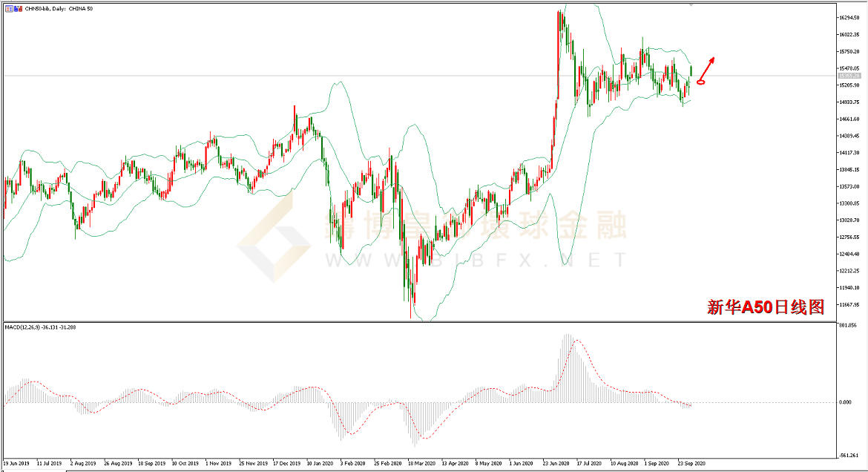Click the 14117.30 price level label
The height and width of the screenshot is (472, 868).
coord(849,153)
